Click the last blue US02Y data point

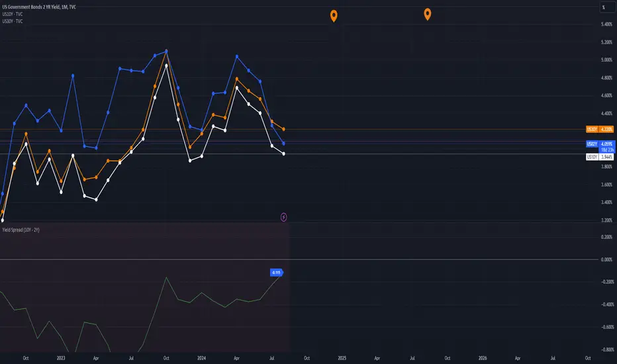(x=284, y=144)
